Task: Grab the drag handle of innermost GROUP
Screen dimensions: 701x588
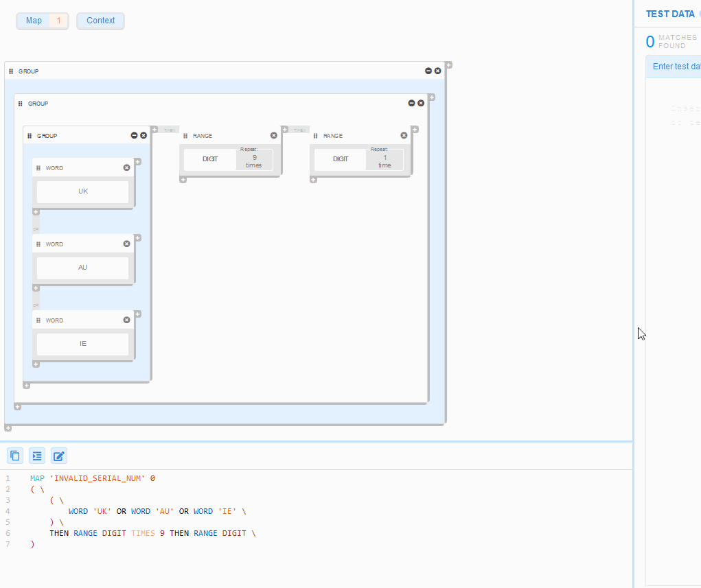Action: coord(30,136)
